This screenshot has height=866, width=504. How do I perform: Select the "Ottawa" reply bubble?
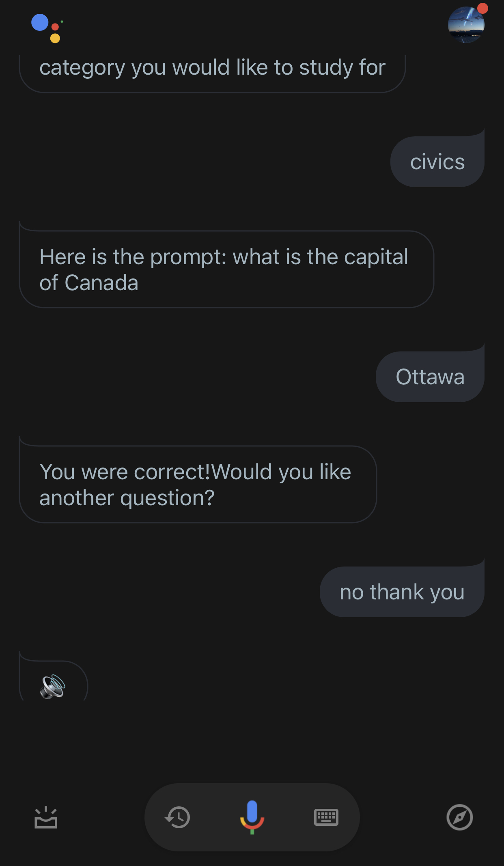[430, 377]
